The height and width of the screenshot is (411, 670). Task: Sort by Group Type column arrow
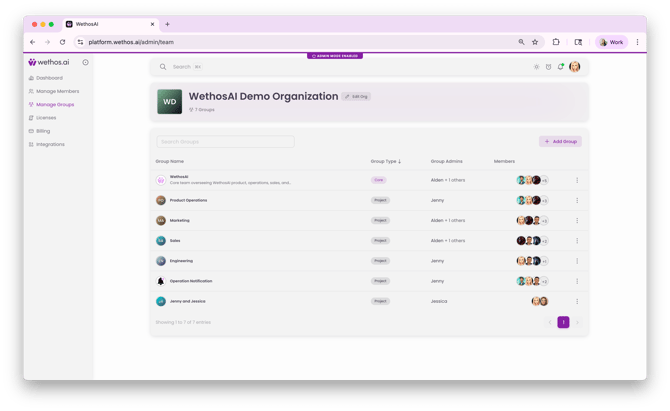point(400,161)
